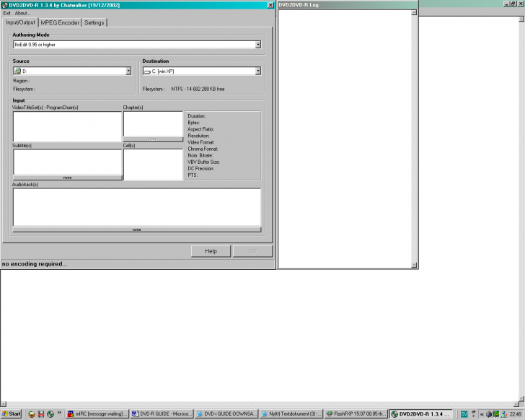The image size is (525, 420).
Task: Click the Help button
Action: tap(211, 251)
